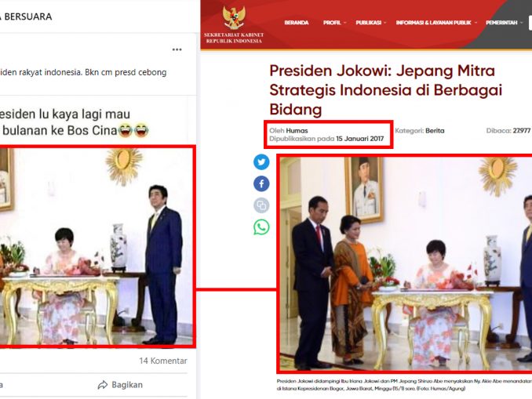Expand the PUBLIKASI dropdown menu

[371, 23]
